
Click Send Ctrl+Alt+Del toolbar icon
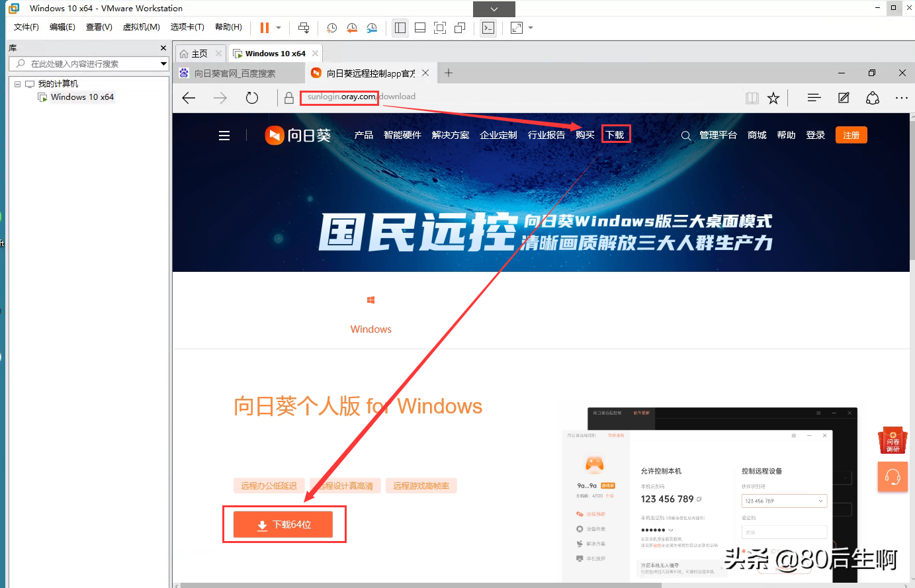tap(304, 28)
